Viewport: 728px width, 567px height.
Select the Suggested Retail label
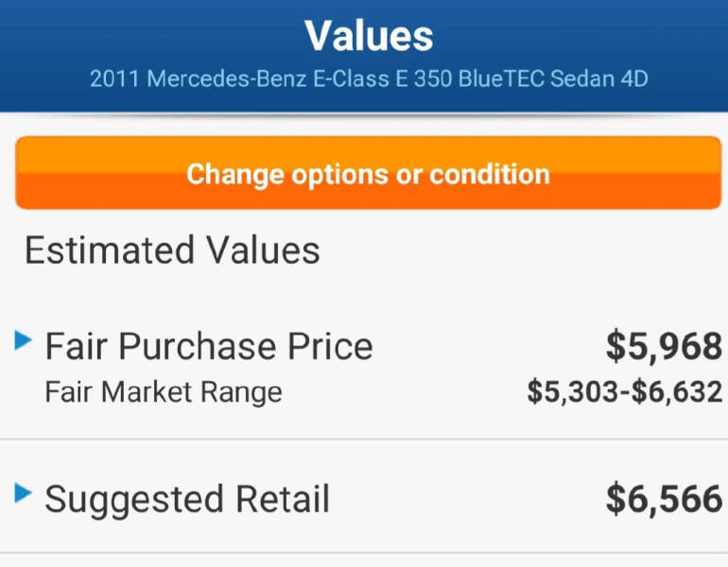[187, 499]
